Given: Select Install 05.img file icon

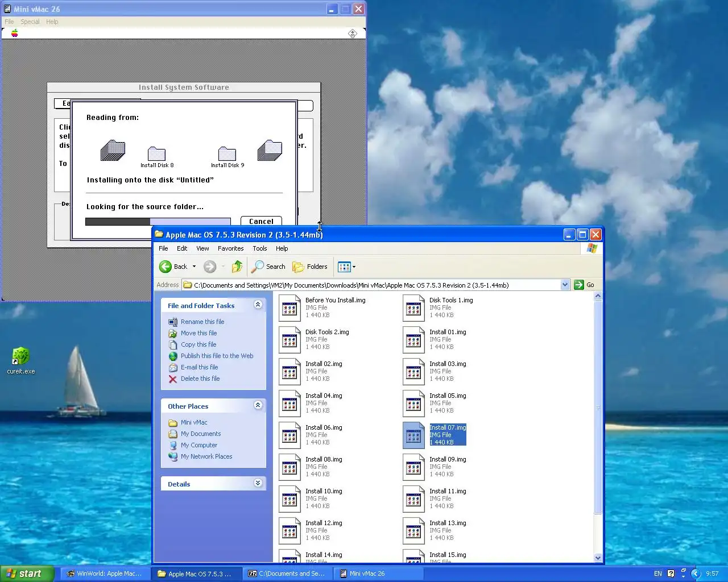Looking at the screenshot, I should pyautogui.click(x=413, y=403).
